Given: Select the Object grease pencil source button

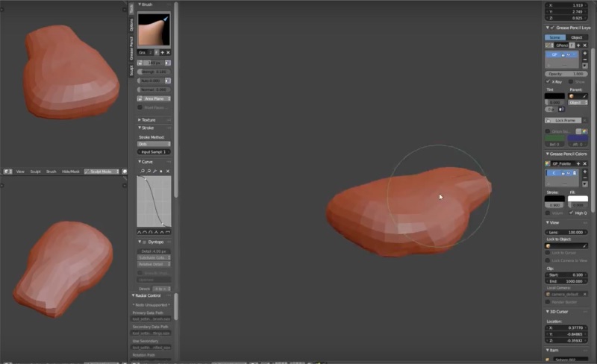Looking at the screenshot, I should point(576,37).
